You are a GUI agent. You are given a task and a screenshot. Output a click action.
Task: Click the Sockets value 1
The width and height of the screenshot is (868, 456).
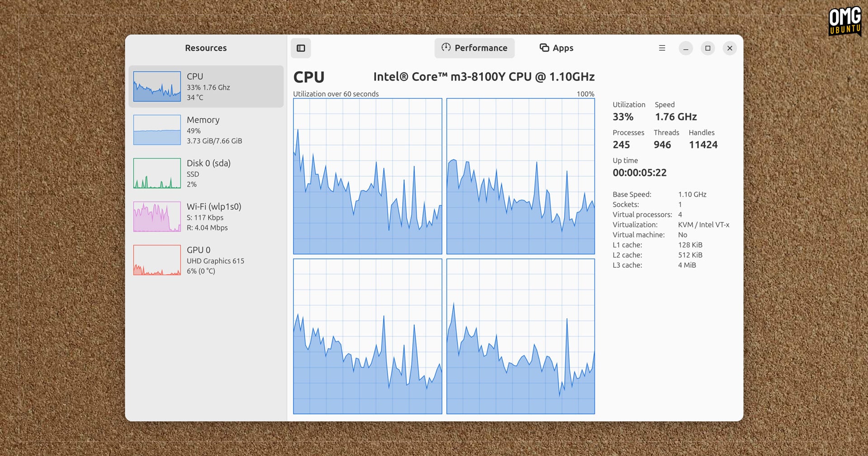click(x=680, y=204)
